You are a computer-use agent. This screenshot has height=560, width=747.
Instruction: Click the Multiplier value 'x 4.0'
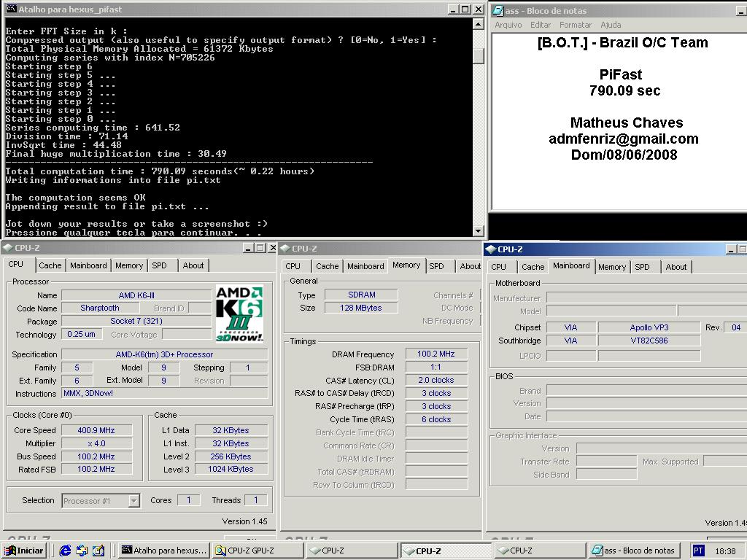point(96,443)
